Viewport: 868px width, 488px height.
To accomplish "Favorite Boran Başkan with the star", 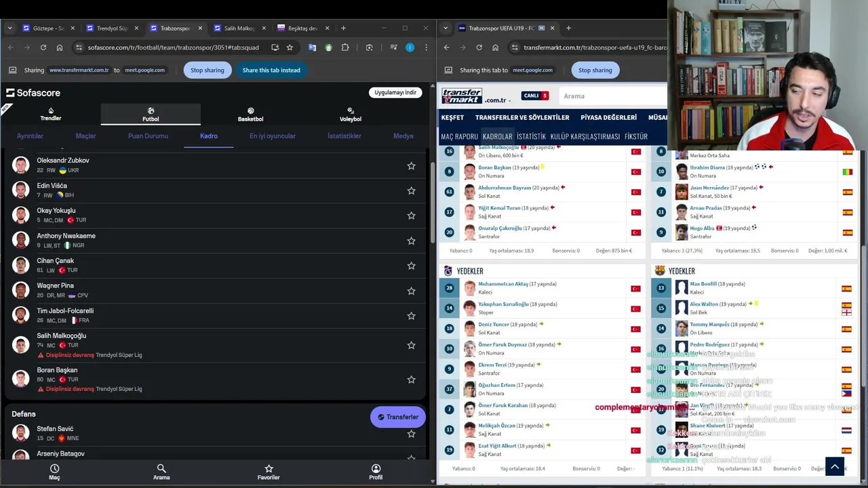I will tap(411, 380).
